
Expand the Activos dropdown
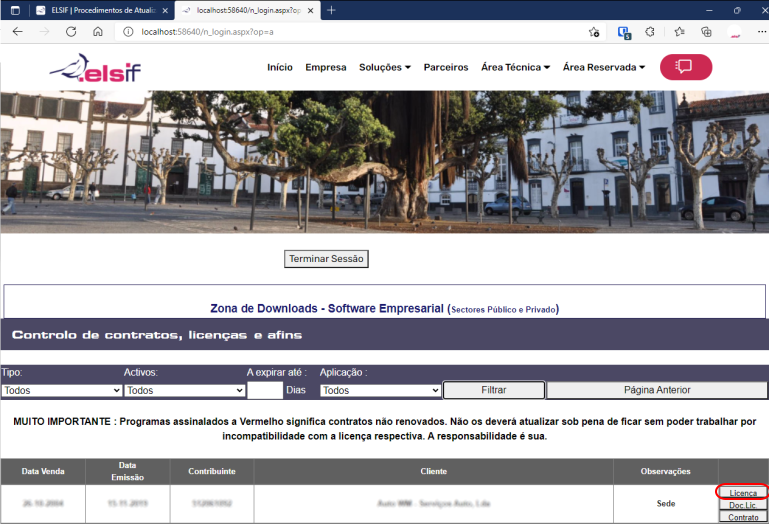pyautogui.click(x=184, y=390)
